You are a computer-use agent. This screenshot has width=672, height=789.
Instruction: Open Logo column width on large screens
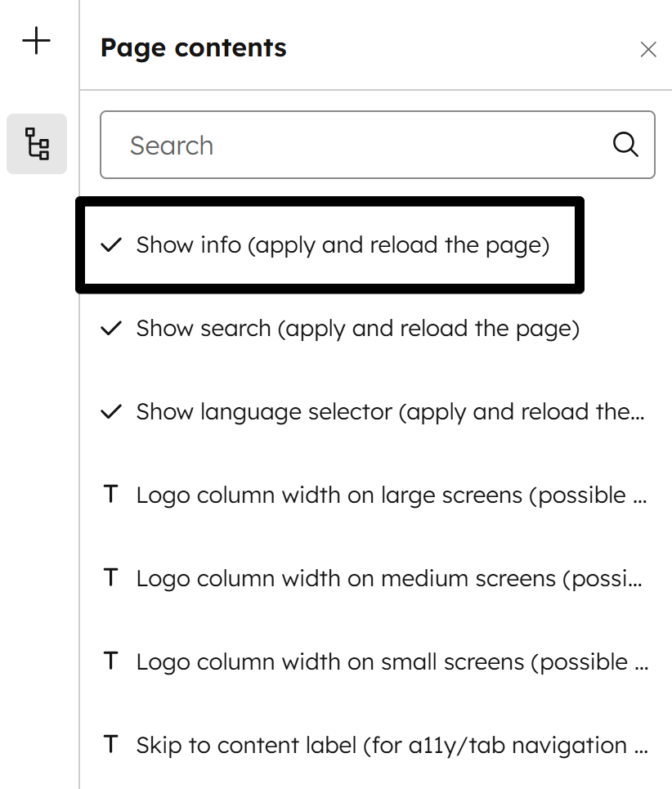click(x=392, y=495)
